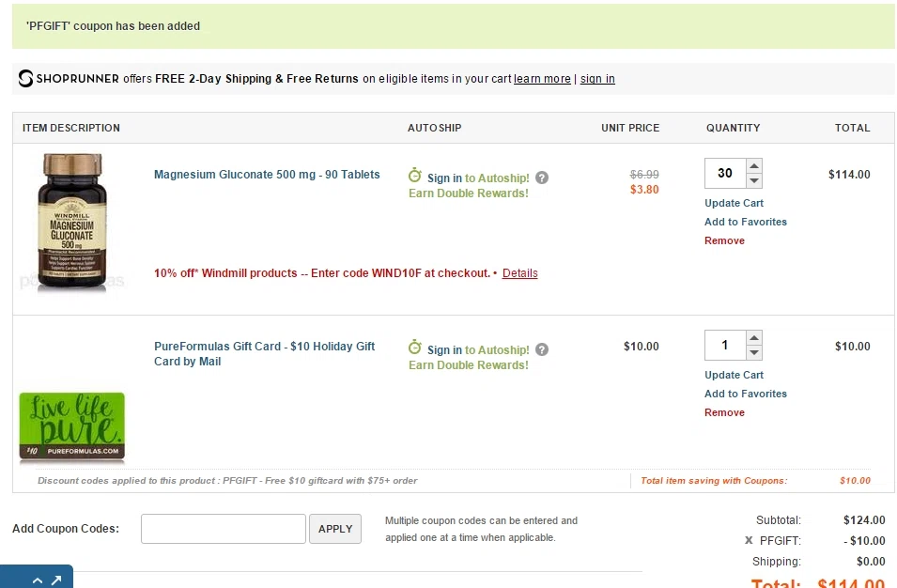Click the PFGIFT discount amount - $10.00
The image size is (897, 588).
(x=864, y=540)
